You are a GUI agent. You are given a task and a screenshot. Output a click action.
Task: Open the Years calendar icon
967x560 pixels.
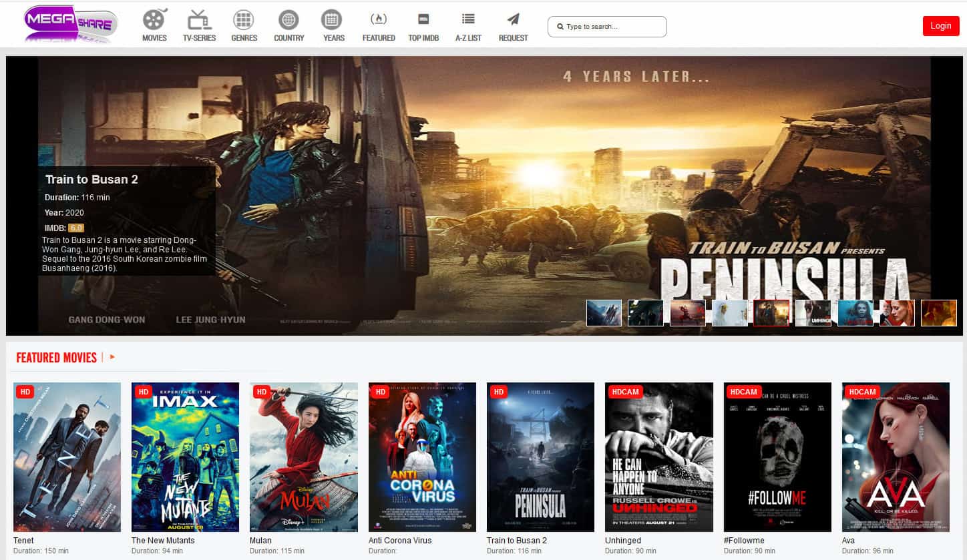tap(333, 19)
